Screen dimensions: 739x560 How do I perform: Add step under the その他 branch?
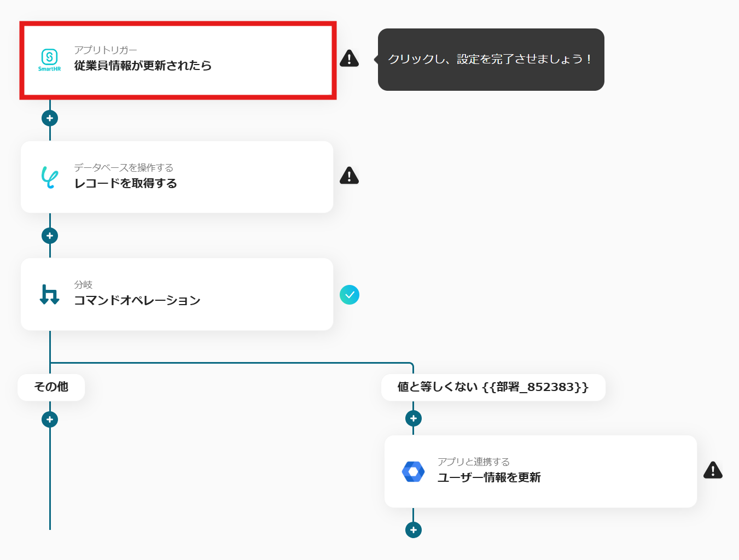pos(50,419)
